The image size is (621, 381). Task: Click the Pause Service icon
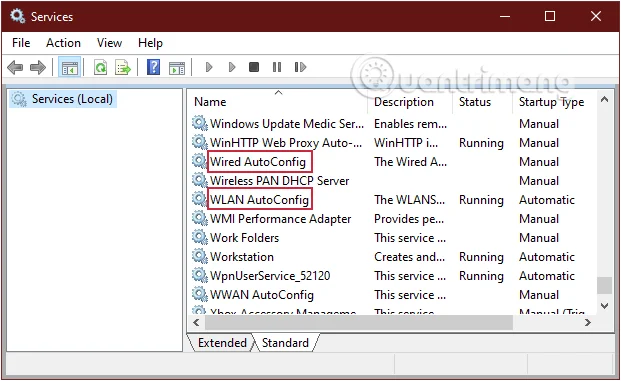277,67
